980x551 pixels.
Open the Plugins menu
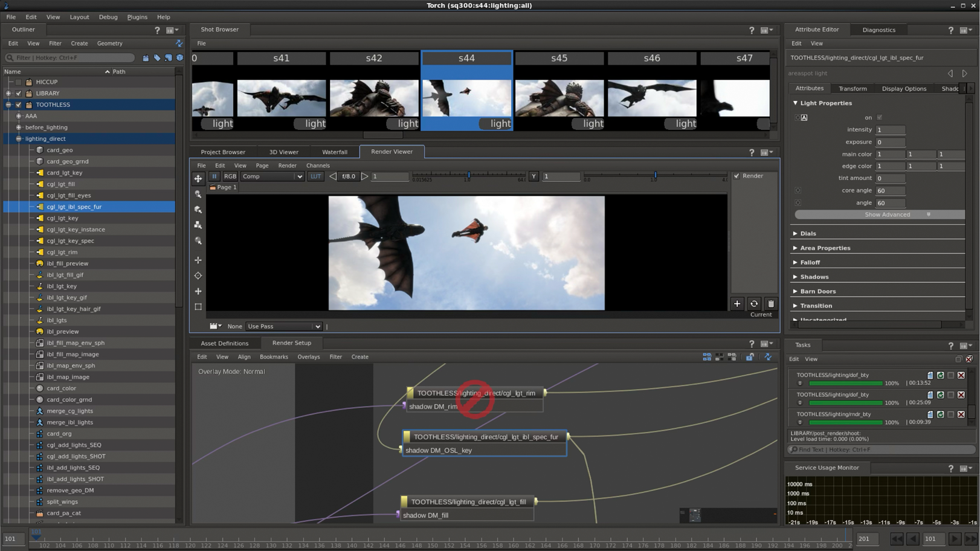137,17
